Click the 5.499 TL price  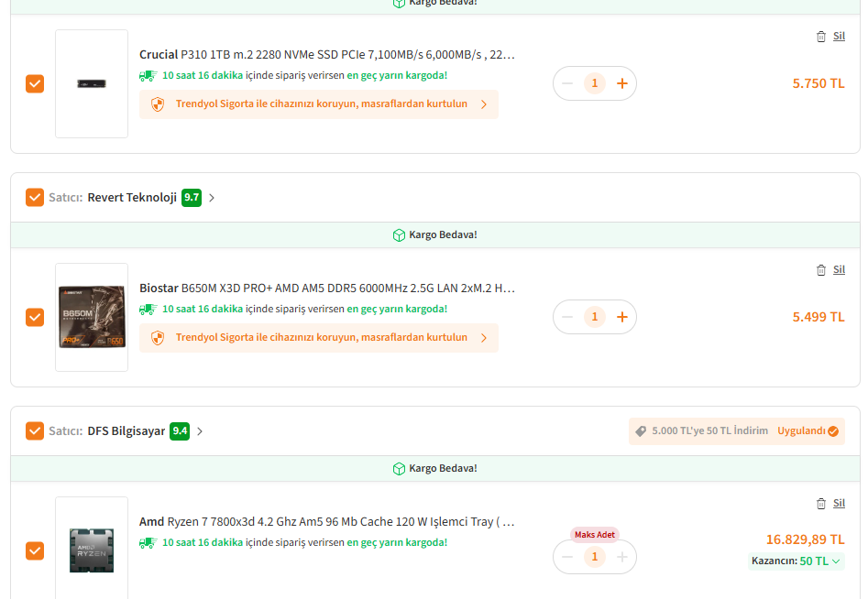(819, 317)
